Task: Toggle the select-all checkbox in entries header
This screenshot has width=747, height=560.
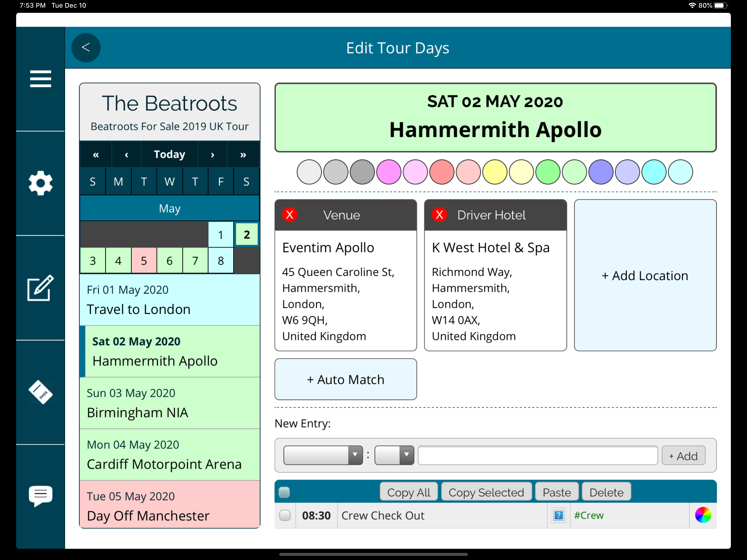Action: click(284, 492)
